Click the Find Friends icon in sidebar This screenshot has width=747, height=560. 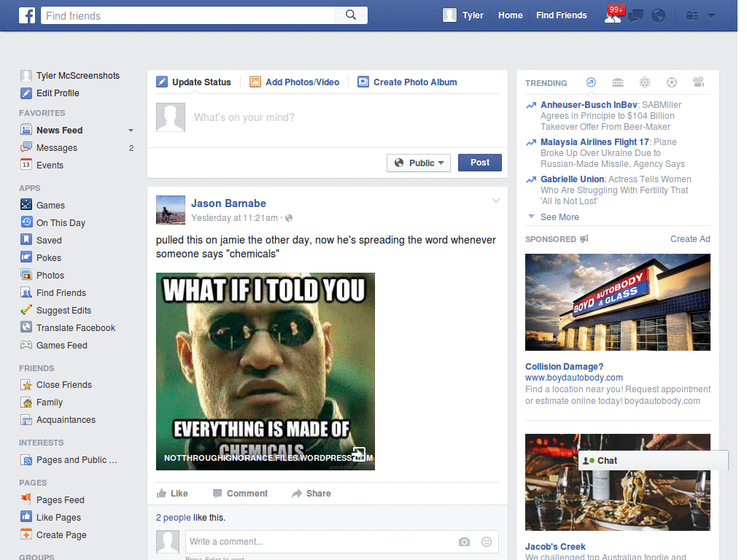(x=26, y=292)
